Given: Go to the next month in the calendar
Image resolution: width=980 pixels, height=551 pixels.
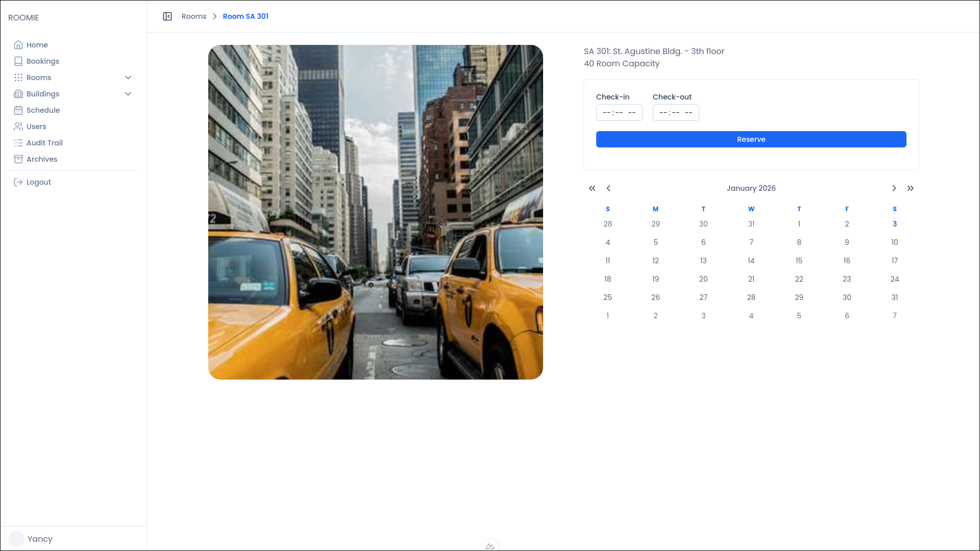Looking at the screenshot, I should (894, 188).
